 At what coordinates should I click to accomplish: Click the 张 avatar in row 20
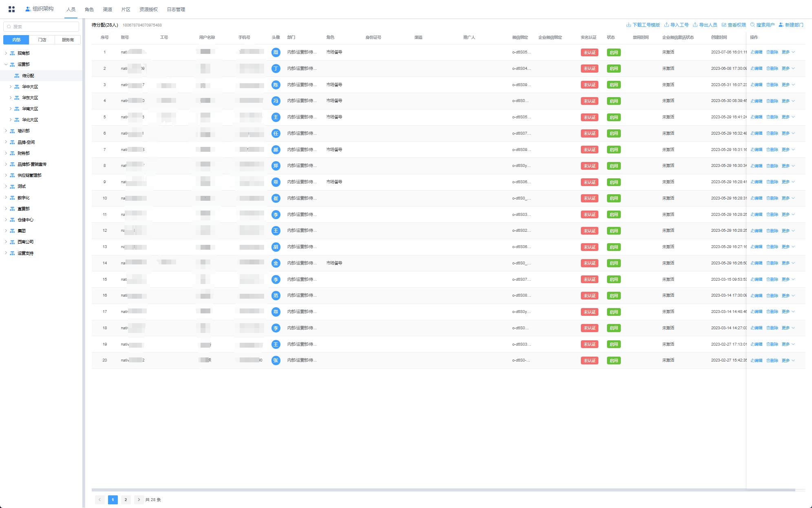click(x=276, y=360)
